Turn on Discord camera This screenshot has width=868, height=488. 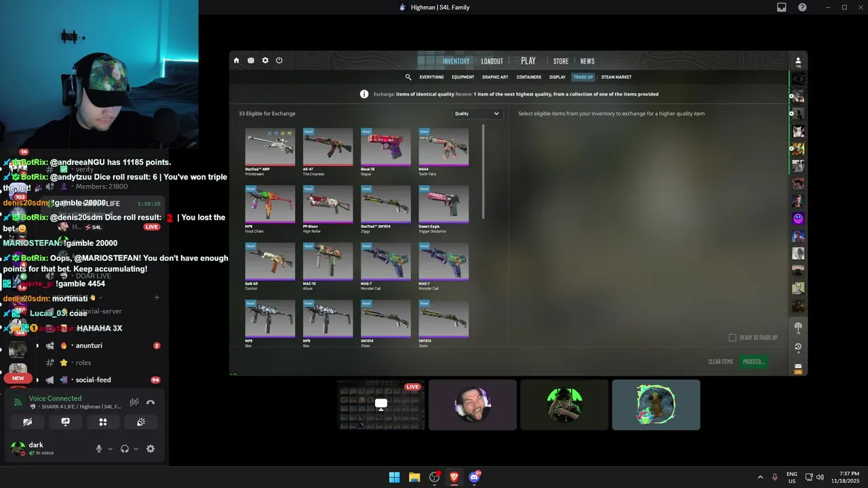[x=28, y=422]
